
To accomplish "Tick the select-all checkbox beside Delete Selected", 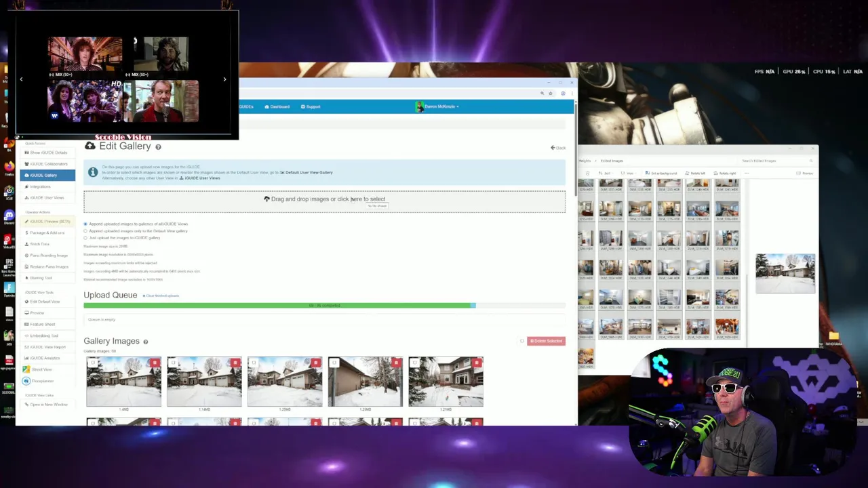I will pyautogui.click(x=521, y=341).
